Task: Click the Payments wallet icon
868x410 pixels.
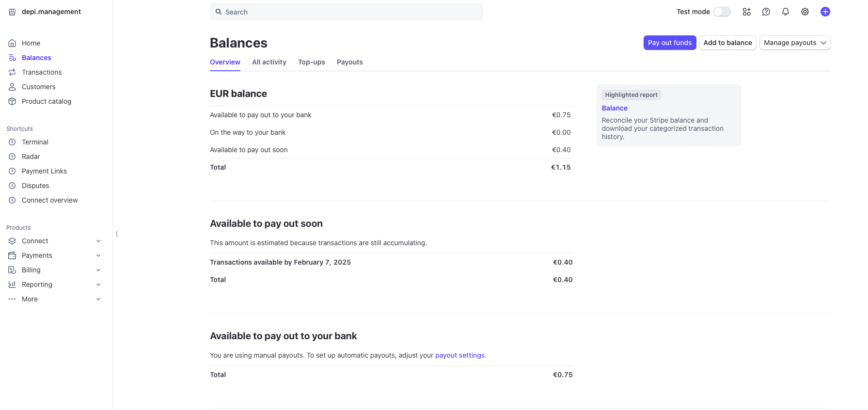Action: pyautogui.click(x=12, y=255)
